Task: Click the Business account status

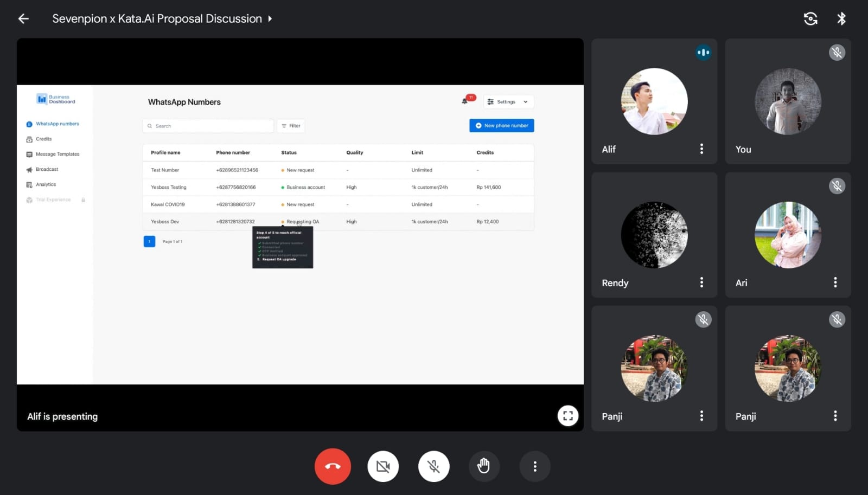Action: click(x=303, y=188)
